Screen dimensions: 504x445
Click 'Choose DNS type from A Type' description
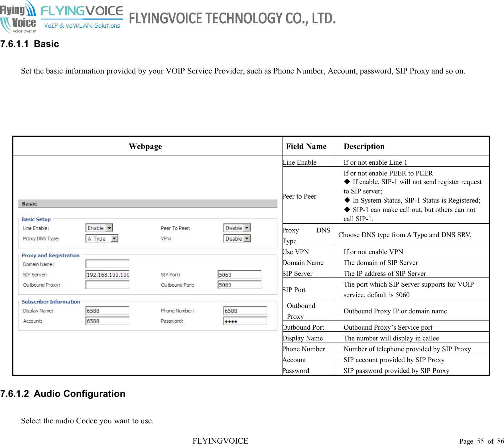[405, 235]
